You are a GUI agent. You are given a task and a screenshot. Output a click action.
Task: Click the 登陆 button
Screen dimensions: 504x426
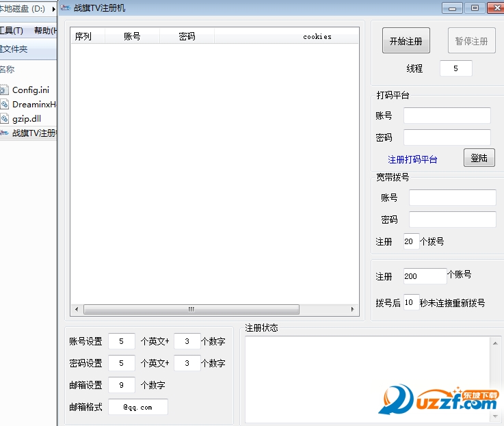(479, 157)
